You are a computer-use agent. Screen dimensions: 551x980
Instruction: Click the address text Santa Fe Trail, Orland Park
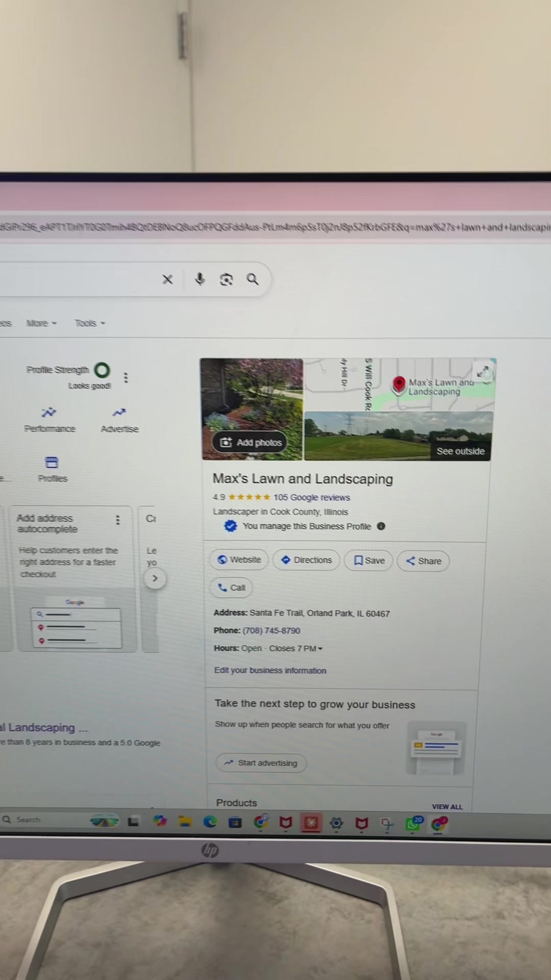319,613
